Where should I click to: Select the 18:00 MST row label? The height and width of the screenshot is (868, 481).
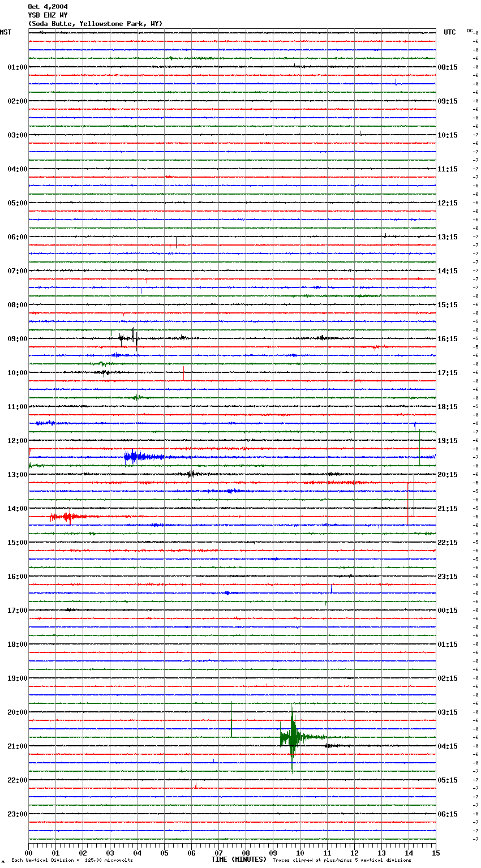click(x=17, y=644)
